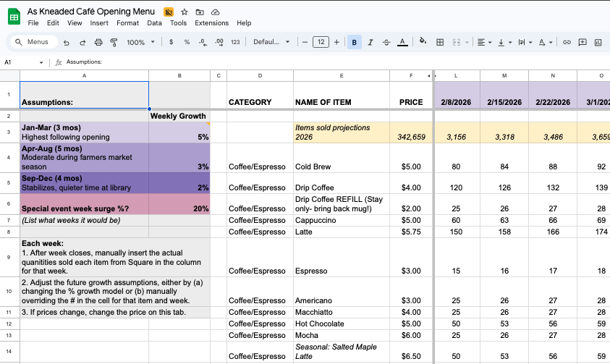Open the Data menu
The width and height of the screenshot is (610, 364).
click(x=154, y=23)
